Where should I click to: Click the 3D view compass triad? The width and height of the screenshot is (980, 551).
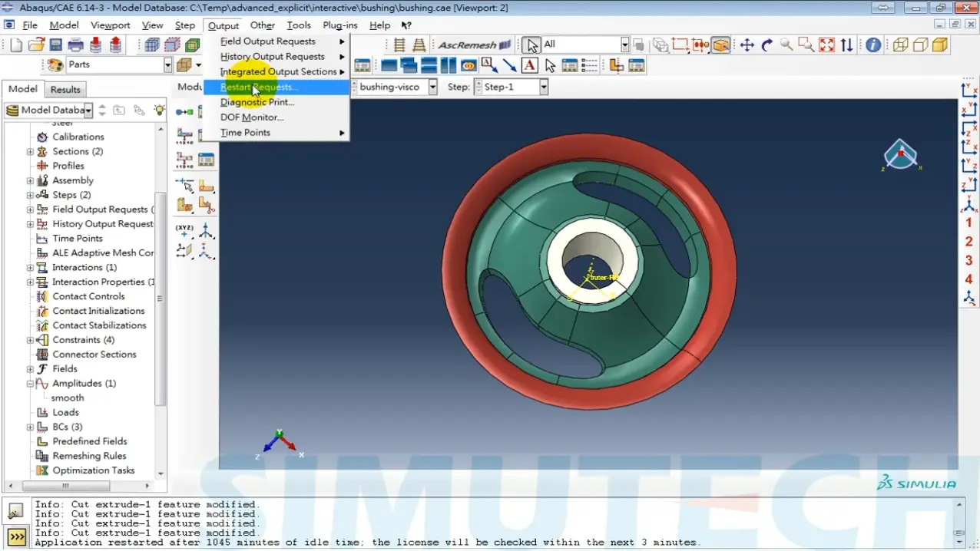click(900, 156)
